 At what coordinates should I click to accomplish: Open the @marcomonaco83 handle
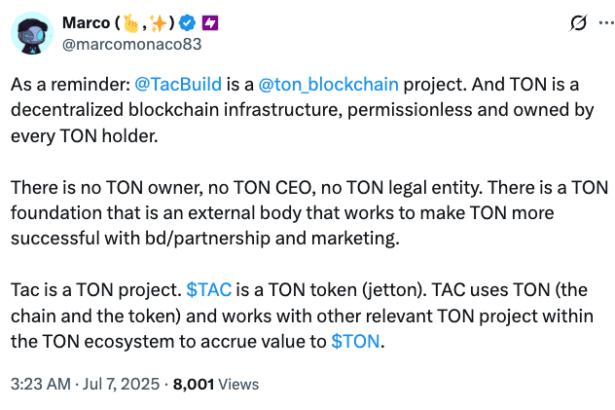(118, 44)
